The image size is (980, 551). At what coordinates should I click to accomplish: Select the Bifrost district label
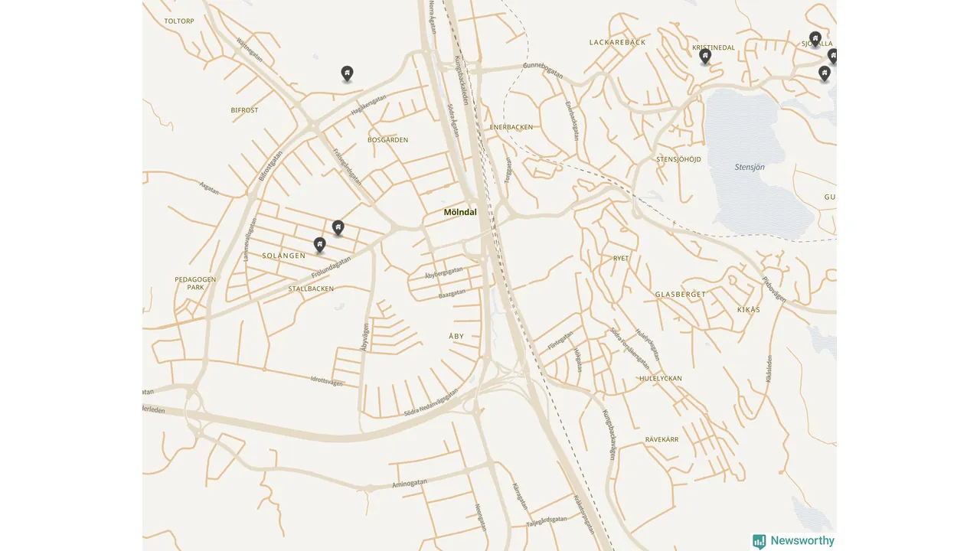pyautogui.click(x=244, y=110)
